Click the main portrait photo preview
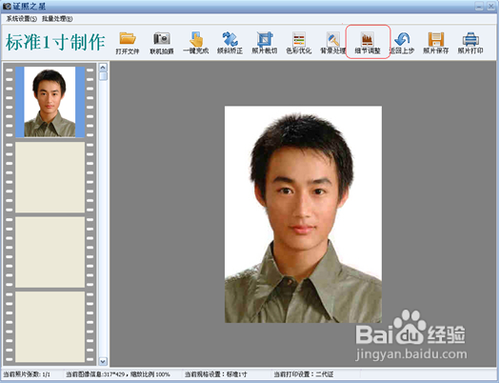The width and height of the screenshot is (500, 383). pyautogui.click(x=303, y=214)
